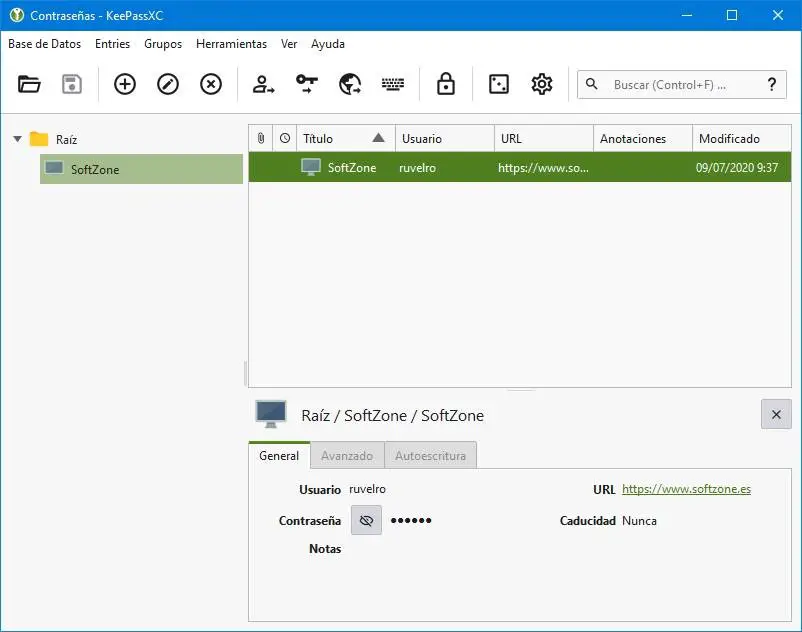Maximize the KeePassXC window
This screenshot has width=802, height=632.
coord(732,15)
